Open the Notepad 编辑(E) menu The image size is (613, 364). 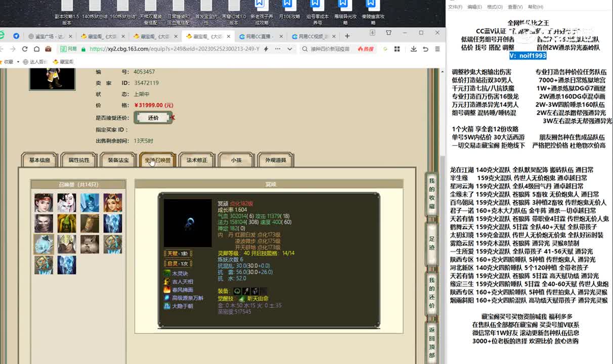tap(474, 7)
